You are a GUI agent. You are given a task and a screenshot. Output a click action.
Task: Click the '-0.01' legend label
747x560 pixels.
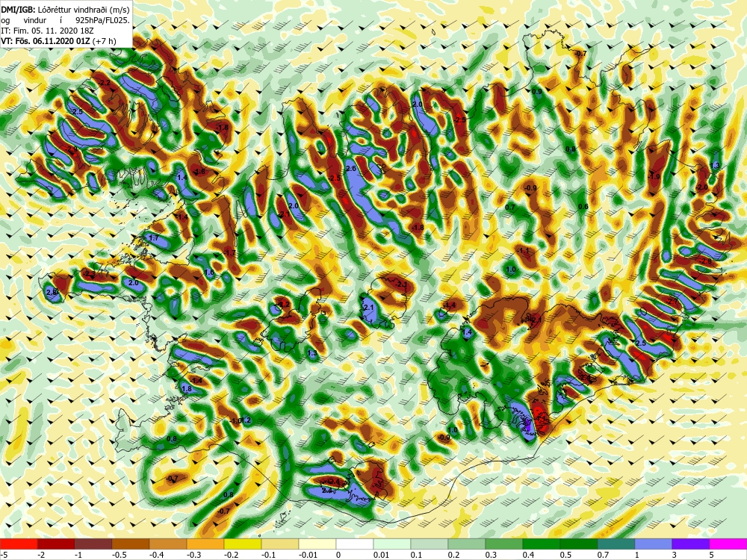[x=307, y=555]
